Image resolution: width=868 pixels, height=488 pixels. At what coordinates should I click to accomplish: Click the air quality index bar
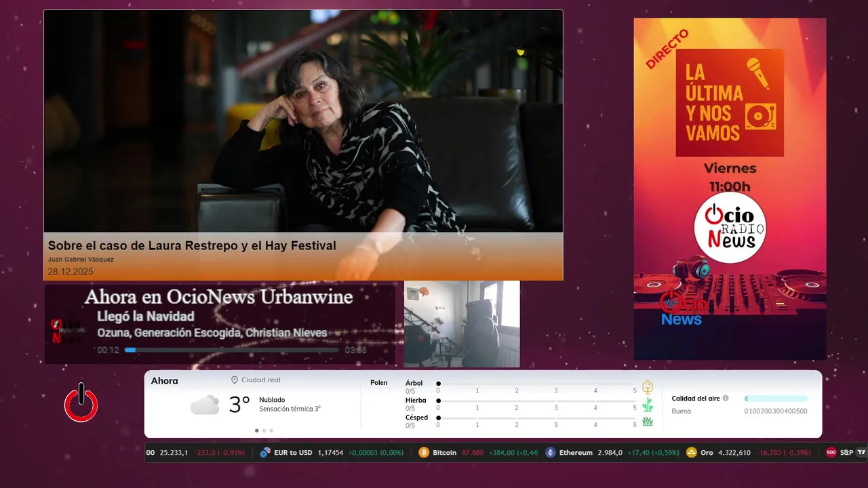(x=776, y=399)
